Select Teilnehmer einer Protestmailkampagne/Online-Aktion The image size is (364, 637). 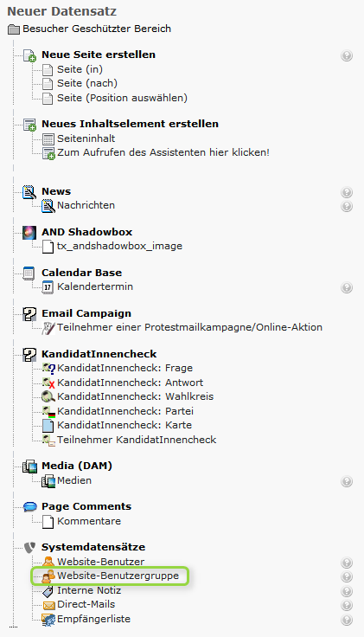tap(189, 327)
